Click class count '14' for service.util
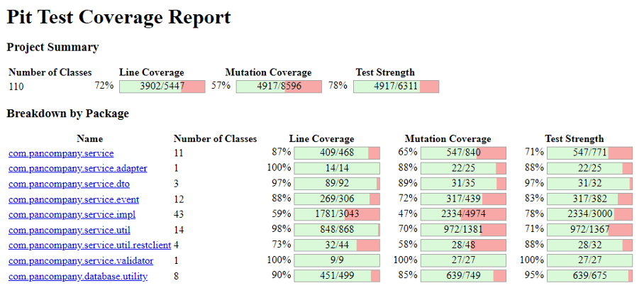 click(x=179, y=230)
